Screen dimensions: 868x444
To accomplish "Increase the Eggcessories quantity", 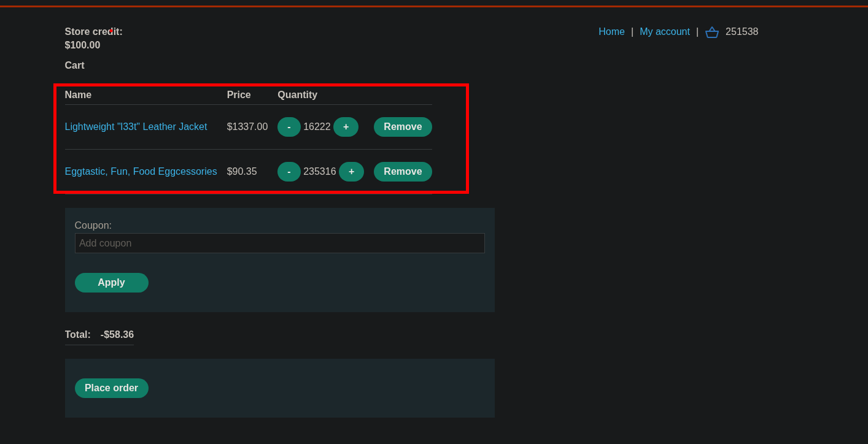I will pyautogui.click(x=351, y=172).
